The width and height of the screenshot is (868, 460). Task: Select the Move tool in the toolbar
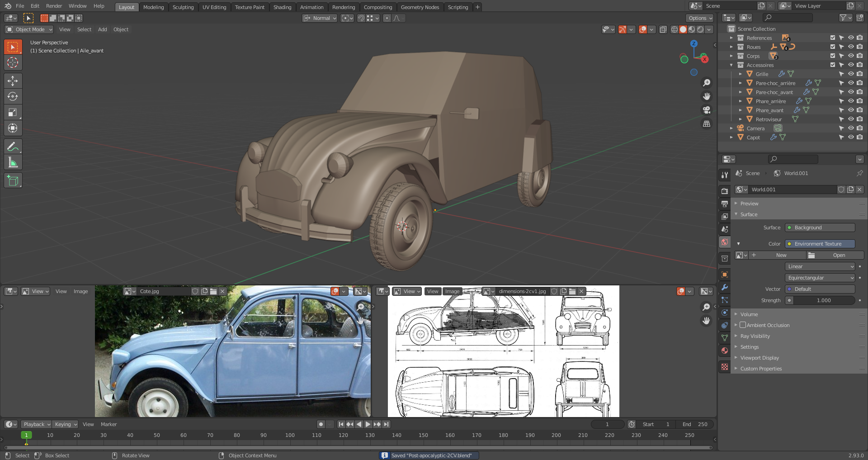click(13, 81)
